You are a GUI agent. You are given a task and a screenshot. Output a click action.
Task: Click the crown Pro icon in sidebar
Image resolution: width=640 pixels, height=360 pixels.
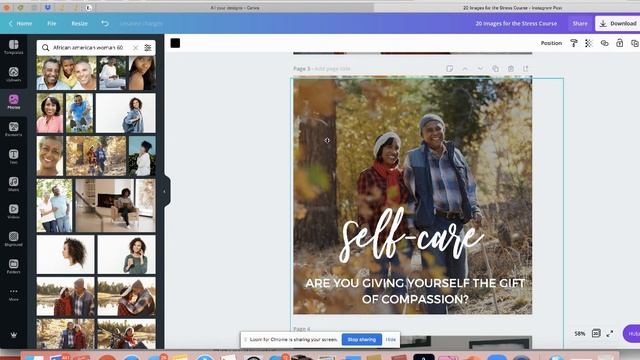13,335
